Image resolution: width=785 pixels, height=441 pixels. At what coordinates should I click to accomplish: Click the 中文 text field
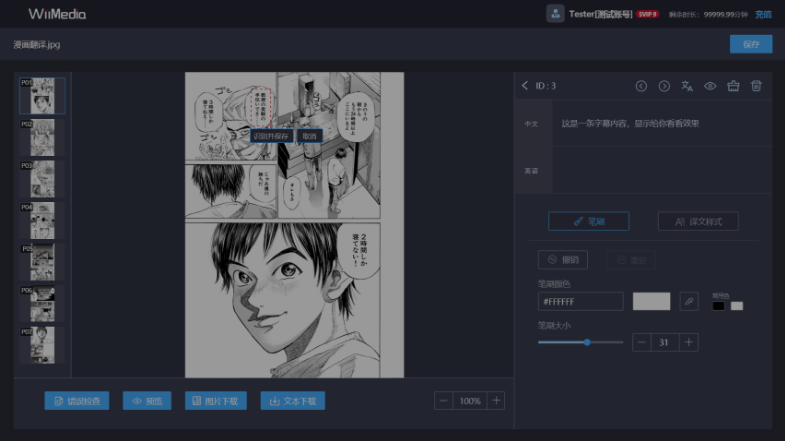662,124
